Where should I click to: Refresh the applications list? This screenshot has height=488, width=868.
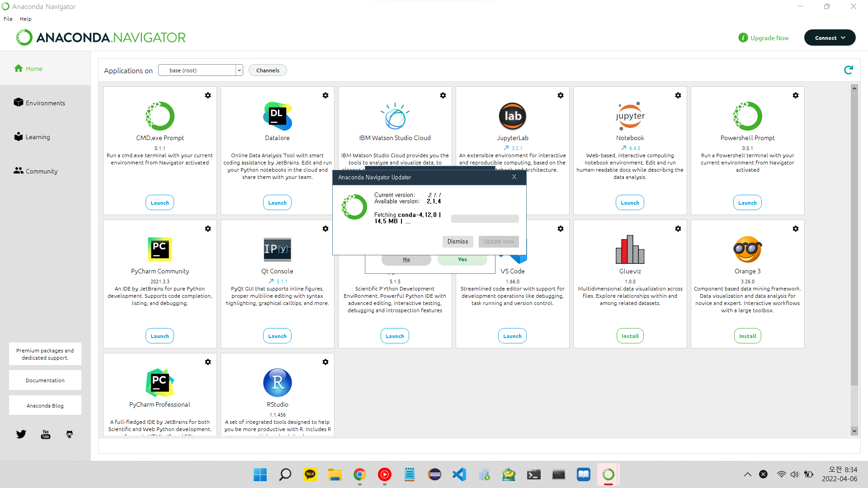[x=849, y=70]
